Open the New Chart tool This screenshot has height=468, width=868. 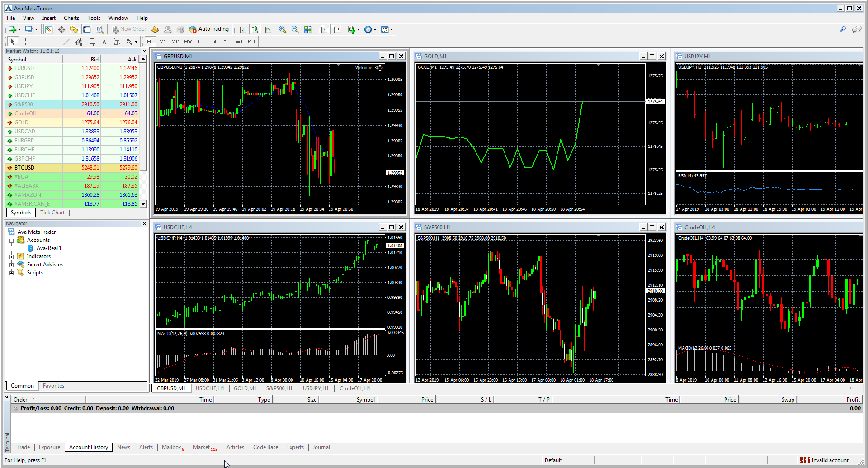coord(12,29)
